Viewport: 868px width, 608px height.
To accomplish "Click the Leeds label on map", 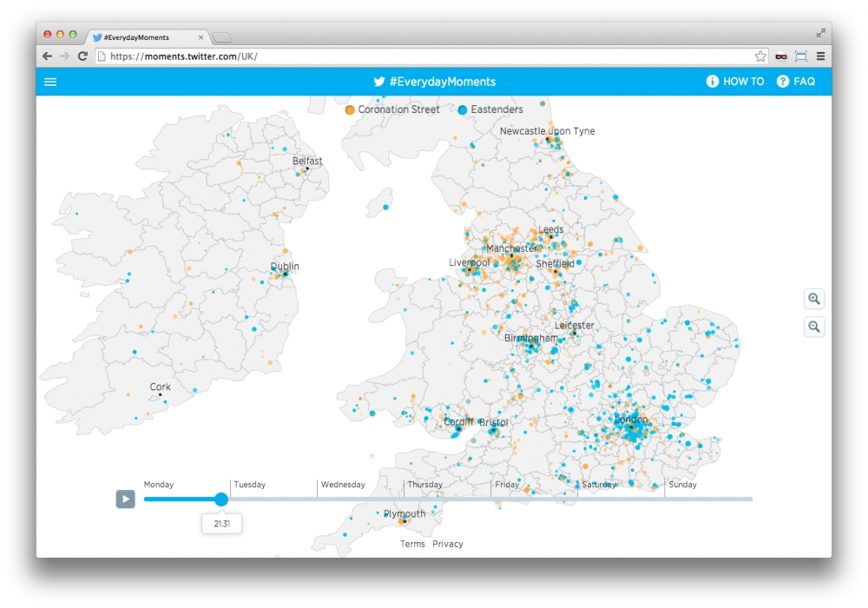I will [x=551, y=229].
